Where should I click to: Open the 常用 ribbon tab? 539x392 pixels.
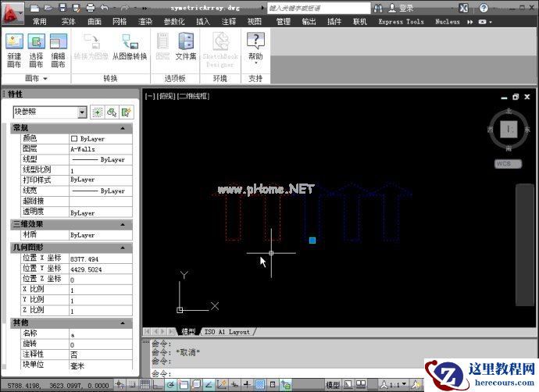pyautogui.click(x=40, y=22)
